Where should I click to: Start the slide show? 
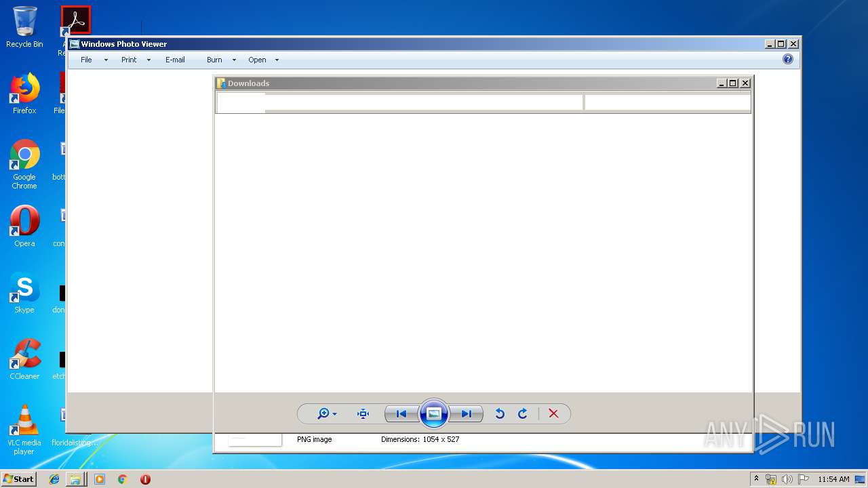coord(434,413)
